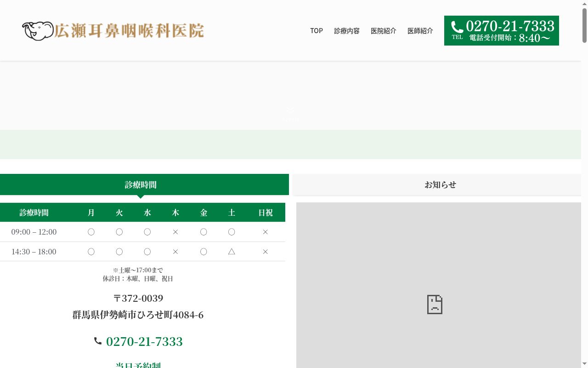This screenshot has height=368, width=588.
Task: Click the 広瀬耳鼻咽喉科医院 elephant logo
Action: click(113, 31)
